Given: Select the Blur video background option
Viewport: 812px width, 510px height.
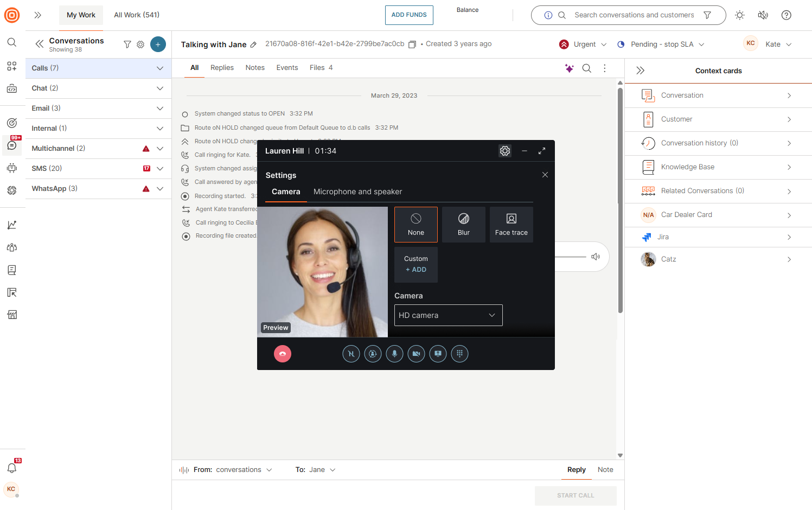Looking at the screenshot, I should pyautogui.click(x=463, y=224).
